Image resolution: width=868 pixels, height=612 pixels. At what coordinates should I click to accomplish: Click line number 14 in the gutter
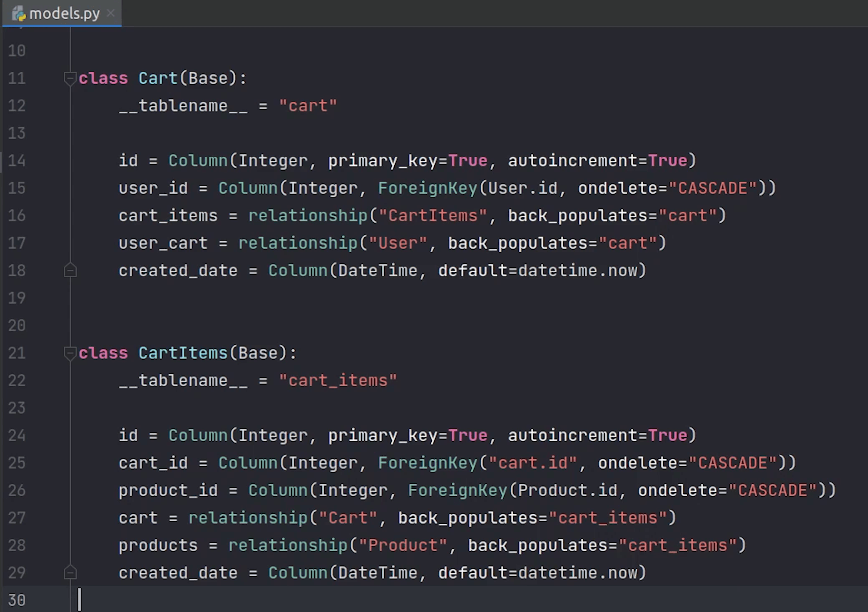(17, 161)
